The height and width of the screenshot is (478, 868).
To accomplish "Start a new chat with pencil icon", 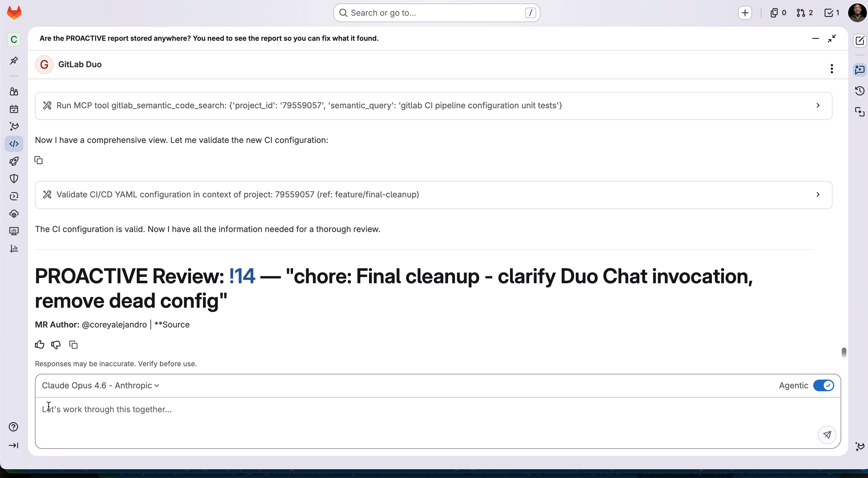I will (x=860, y=41).
